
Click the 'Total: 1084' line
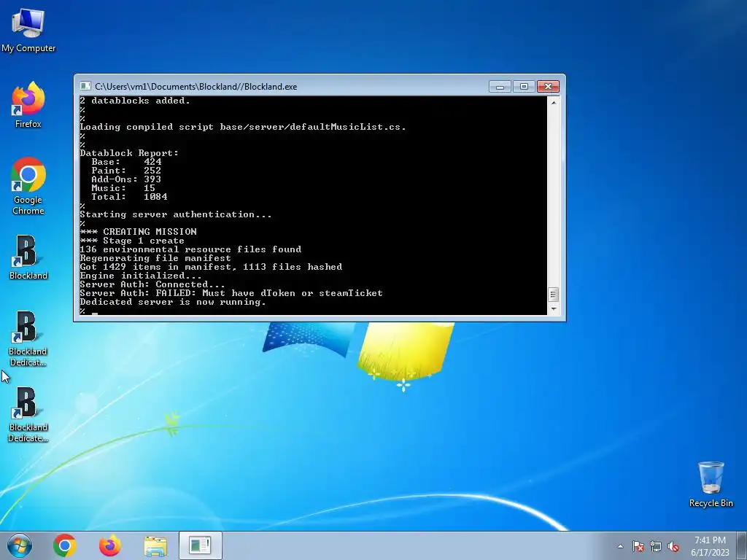(129, 197)
